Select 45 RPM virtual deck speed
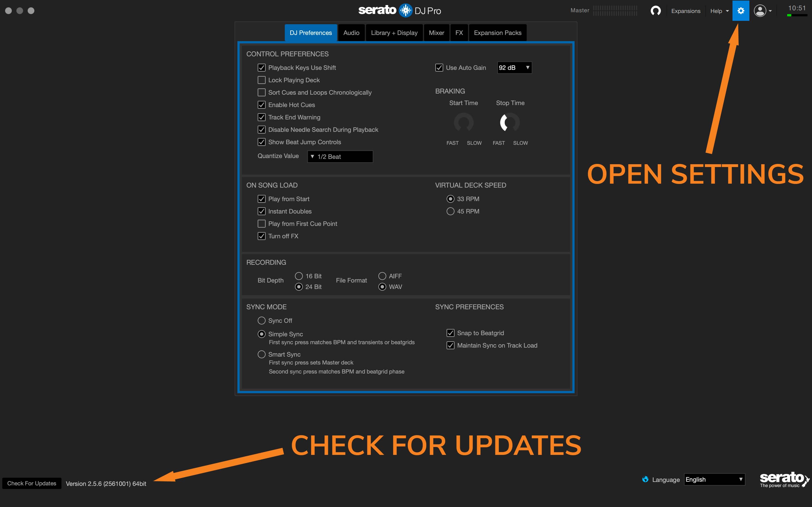 click(450, 211)
